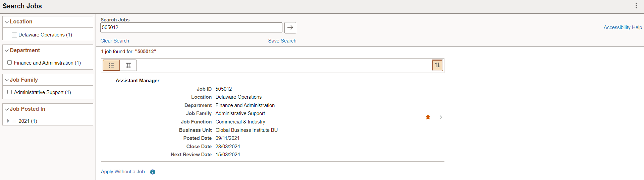This screenshot has width=644, height=180.
Task: Click the search arrow button
Action: [x=290, y=27]
